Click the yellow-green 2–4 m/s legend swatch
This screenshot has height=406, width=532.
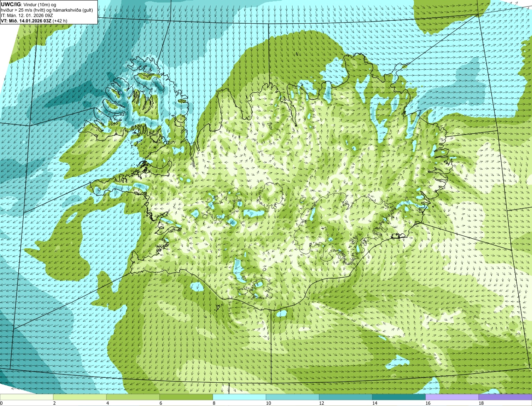(80, 397)
